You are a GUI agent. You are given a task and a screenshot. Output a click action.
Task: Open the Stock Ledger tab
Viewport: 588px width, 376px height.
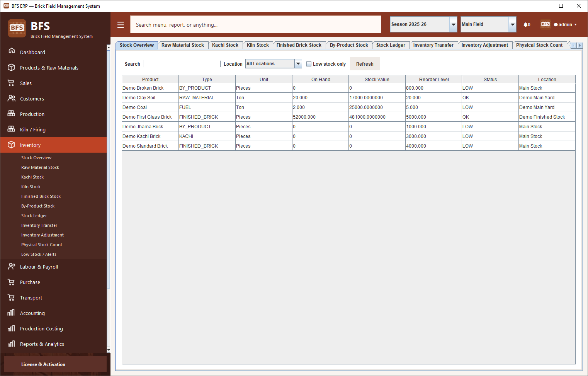pyautogui.click(x=391, y=45)
